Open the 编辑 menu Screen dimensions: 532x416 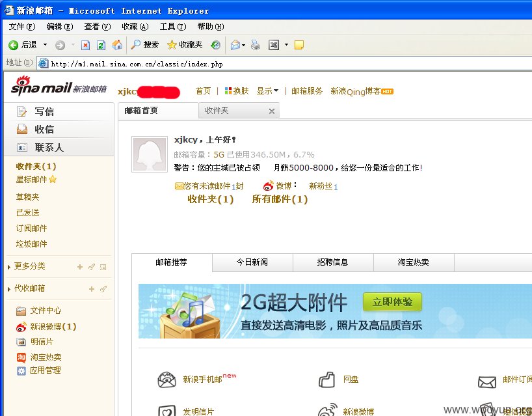[60, 27]
